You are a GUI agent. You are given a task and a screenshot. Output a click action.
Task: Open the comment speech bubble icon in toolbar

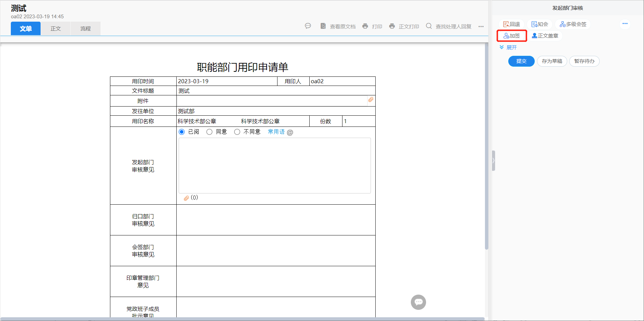[308, 26]
